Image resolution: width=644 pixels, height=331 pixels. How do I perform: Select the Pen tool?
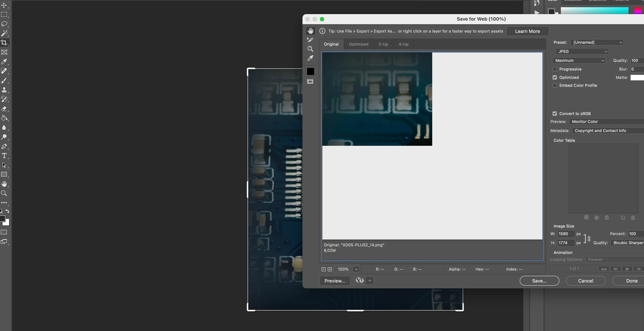point(4,146)
